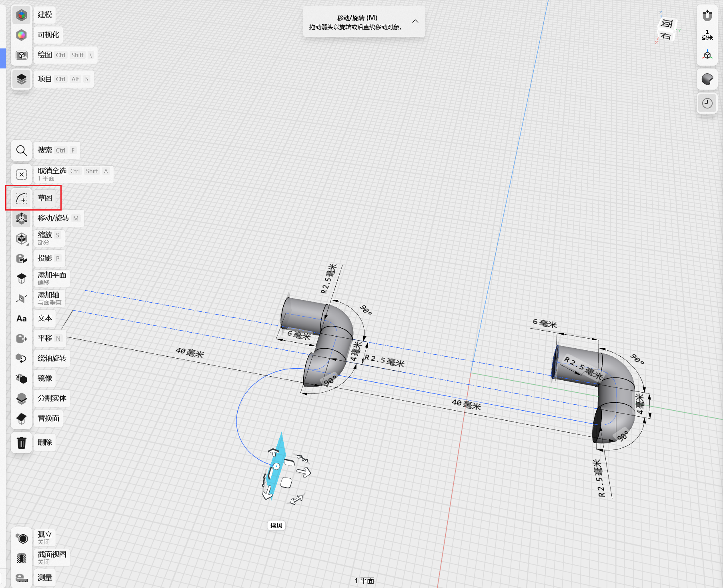This screenshot has width=723, height=588.
Task: Select the 移动/旋转 tool icon
Action: click(x=22, y=219)
